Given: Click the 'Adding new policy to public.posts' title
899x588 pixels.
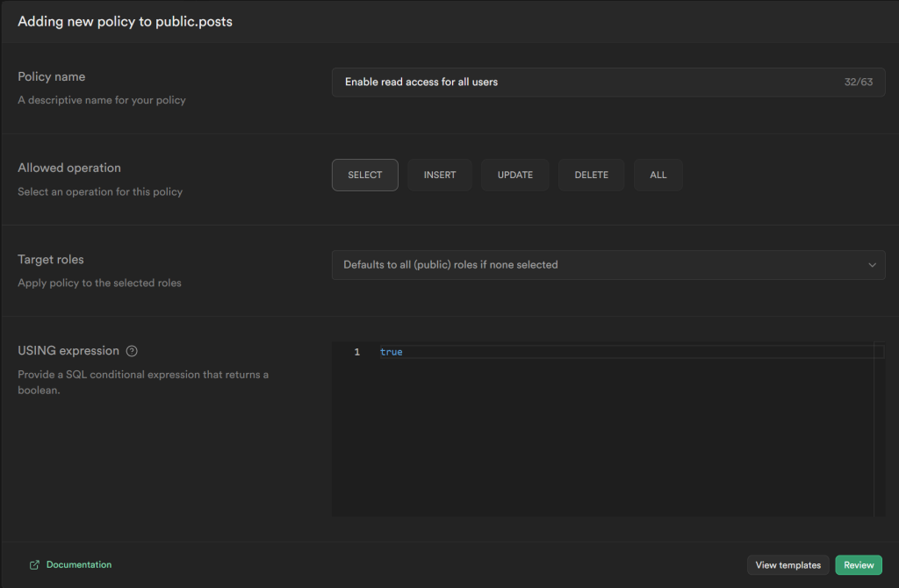Looking at the screenshot, I should [x=125, y=22].
